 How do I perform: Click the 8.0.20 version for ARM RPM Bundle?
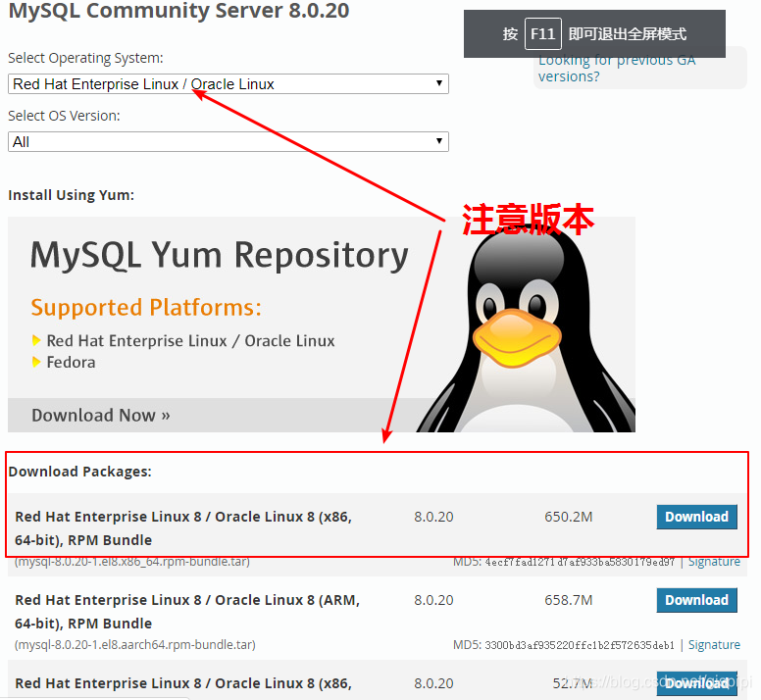tap(433, 601)
